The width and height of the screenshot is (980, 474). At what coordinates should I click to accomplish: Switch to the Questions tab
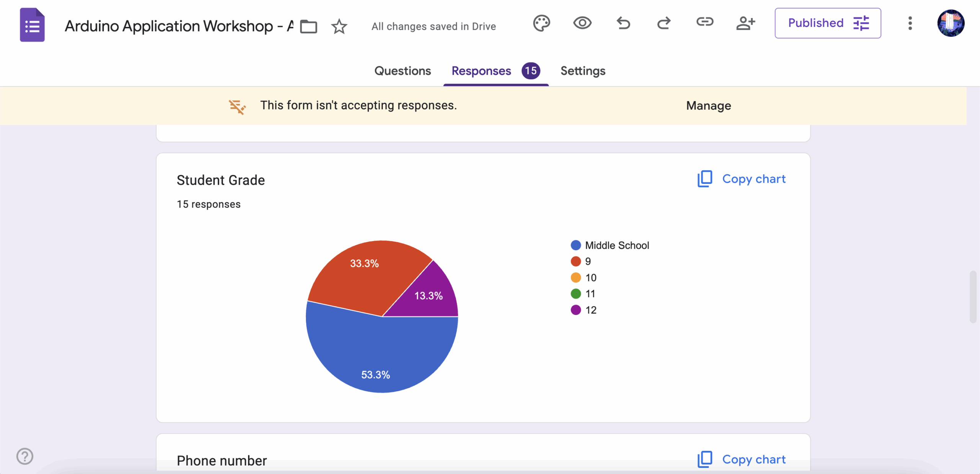[402, 71]
